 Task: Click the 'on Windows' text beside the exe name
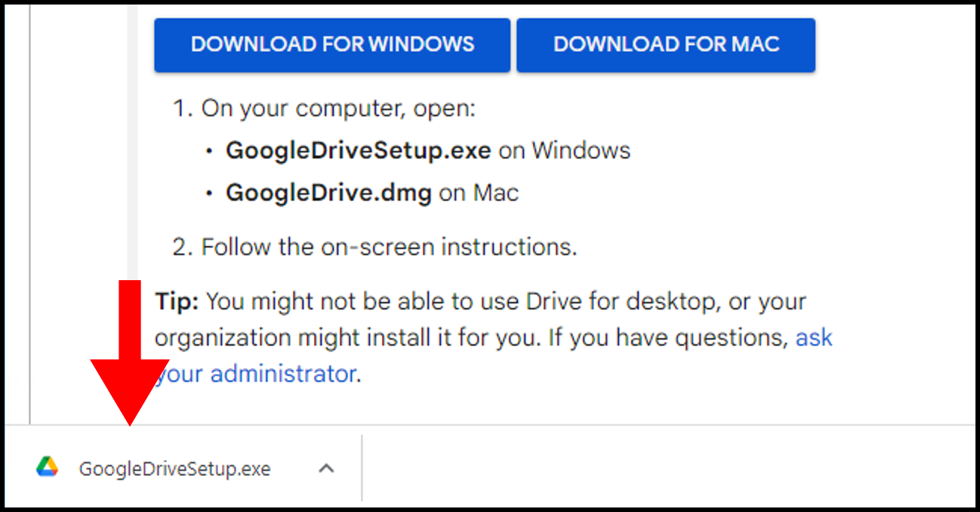coord(565,150)
